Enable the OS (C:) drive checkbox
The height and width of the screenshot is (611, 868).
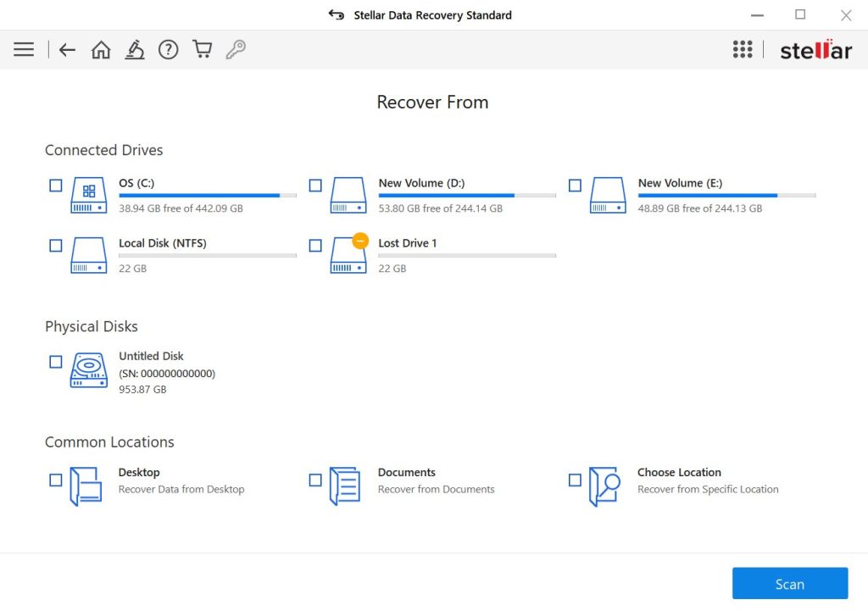55,185
